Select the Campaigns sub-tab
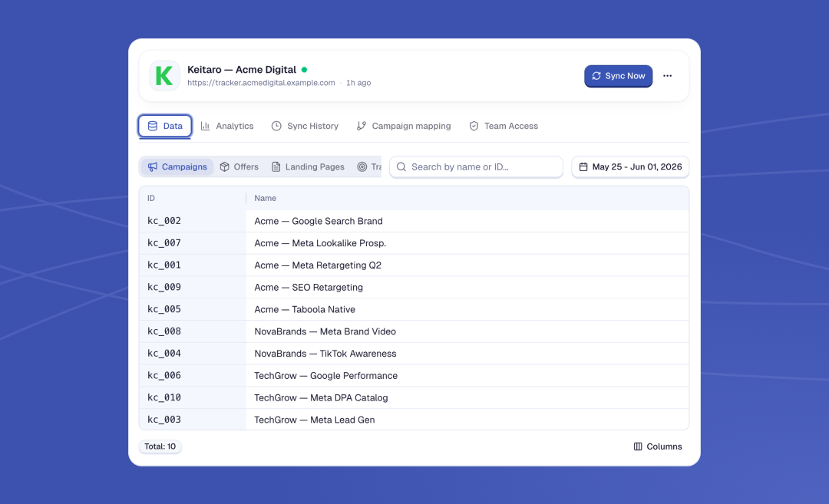Image resolution: width=829 pixels, height=504 pixels. click(177, 167)
